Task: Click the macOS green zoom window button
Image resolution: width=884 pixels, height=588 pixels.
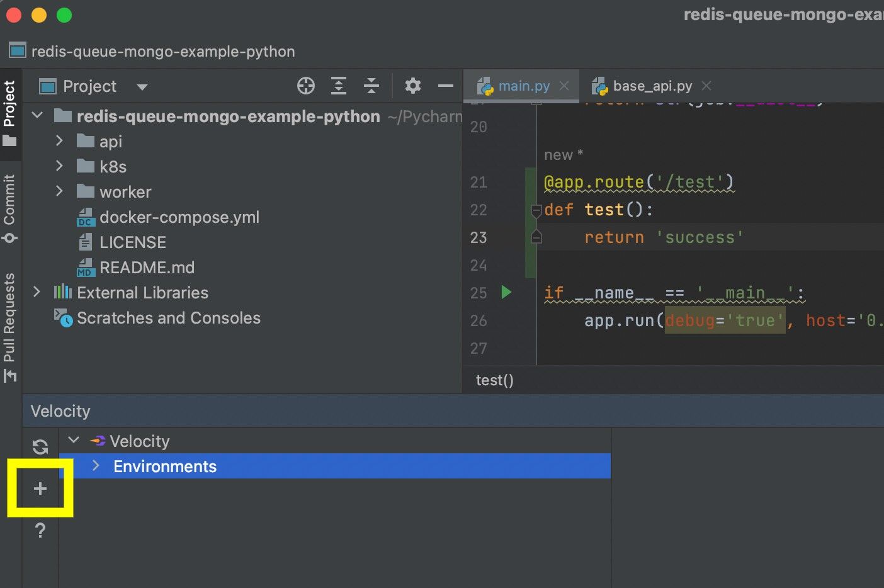Action: (x=64, y=15)
